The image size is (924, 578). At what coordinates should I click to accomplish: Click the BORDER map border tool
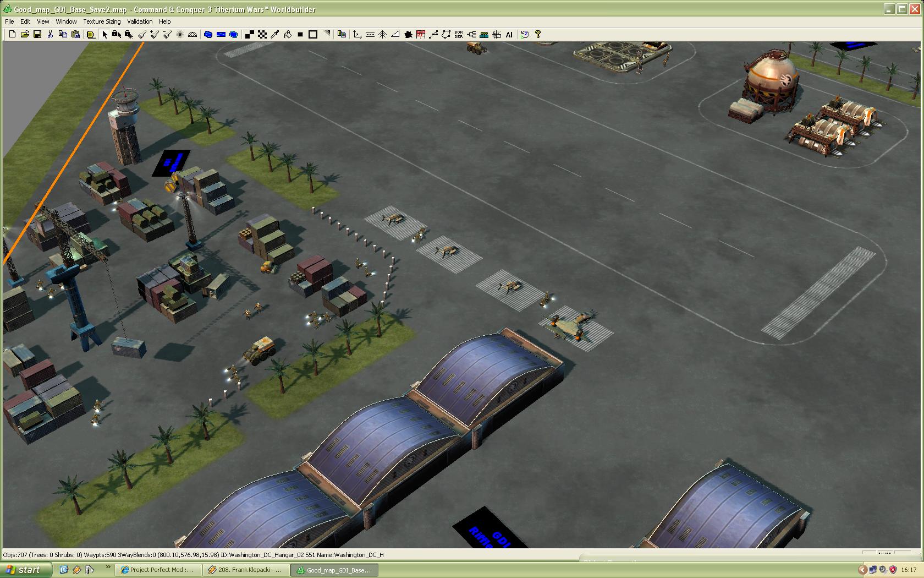point(459,34)
